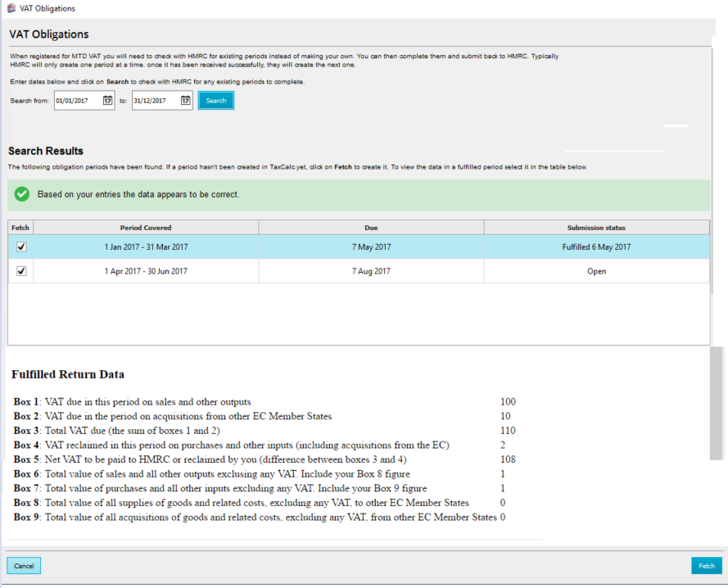Click the Fulfilled 6 May 2017 status cell

596,247
